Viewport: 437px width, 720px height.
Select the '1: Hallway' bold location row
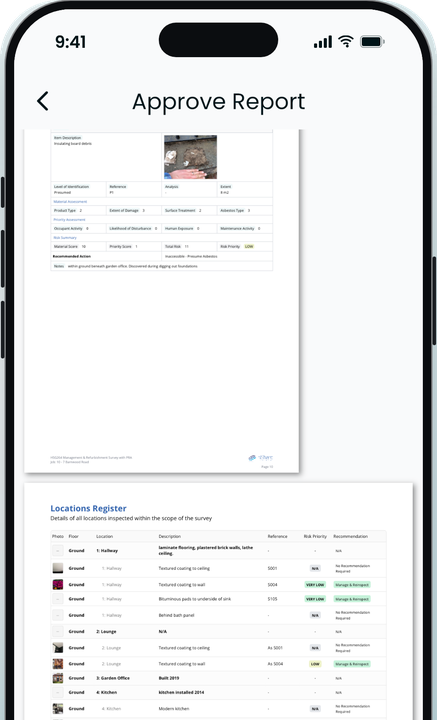click(x=218, y=550)
